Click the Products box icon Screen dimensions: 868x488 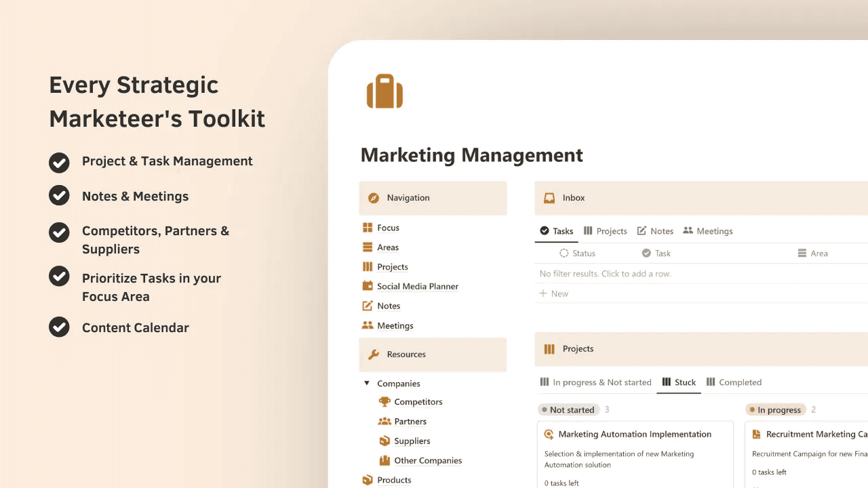pos(368,480)
